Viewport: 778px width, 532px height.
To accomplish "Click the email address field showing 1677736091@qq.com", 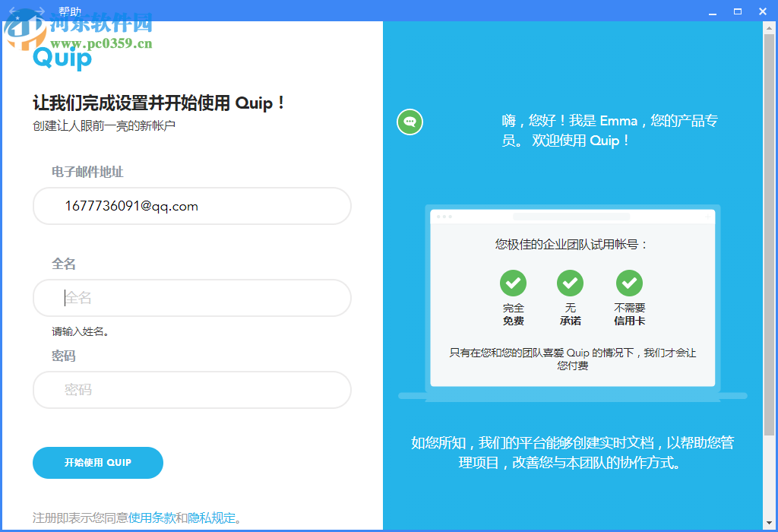I will (x=191, y=206).
